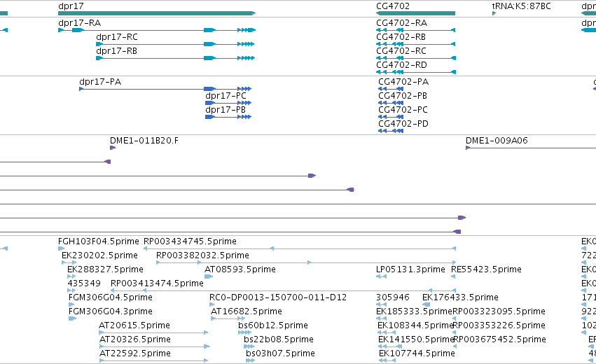This screenshot has width=596, height=364.
Task: Select protein CG4702-PC
Action: 391,117
